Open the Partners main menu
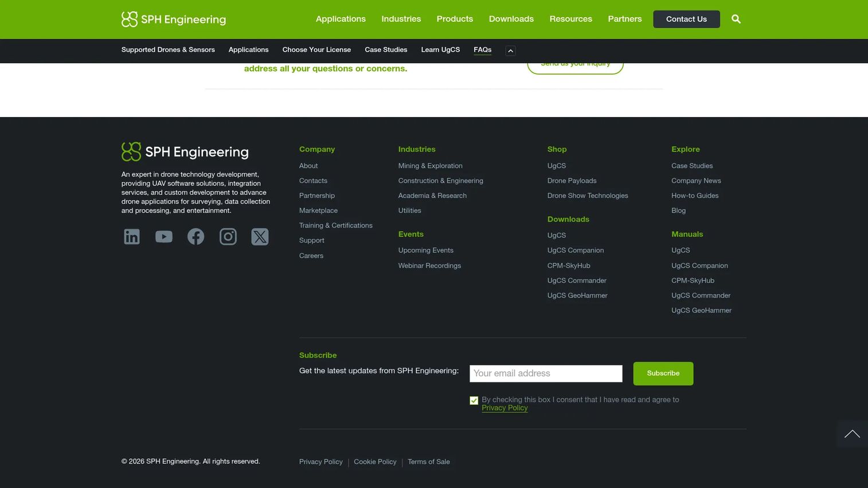The width and height of the screenshot is (868, 488). click(625, 19)
